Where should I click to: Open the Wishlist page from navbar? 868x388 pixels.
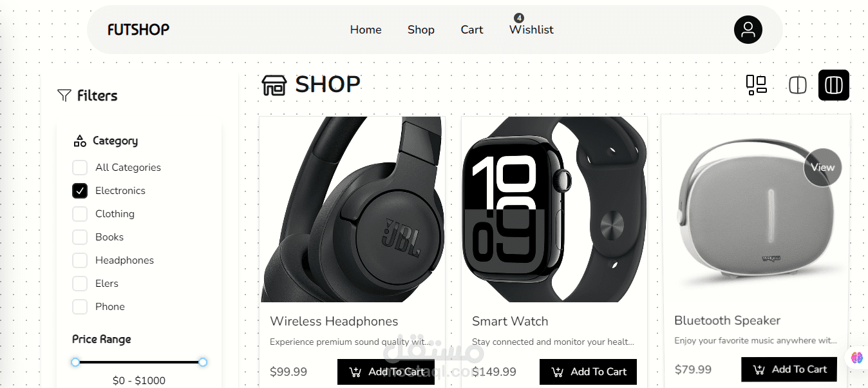point(531,30)
